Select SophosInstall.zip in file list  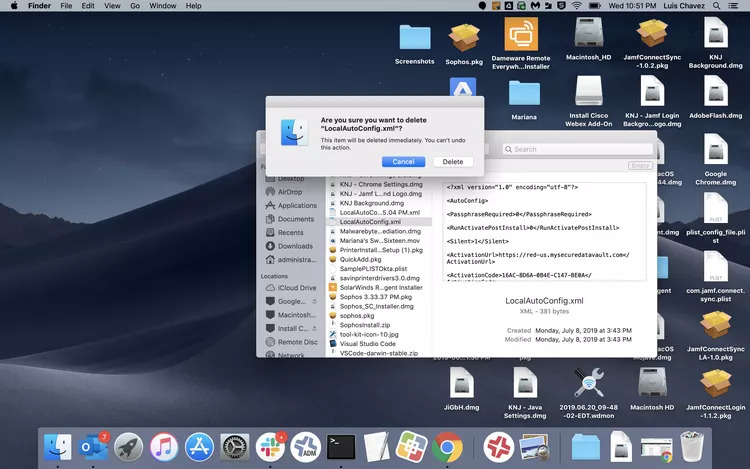tap(364, 325)
